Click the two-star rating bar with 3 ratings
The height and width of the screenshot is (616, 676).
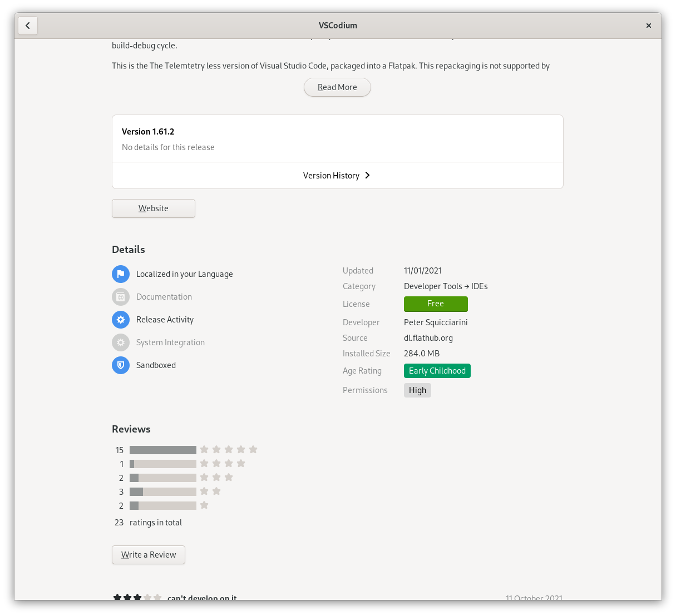tap(163, 491)
